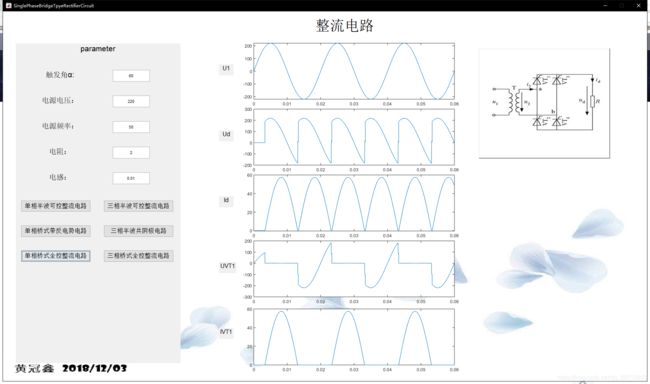
Task: Select 单相桥式全控整流电路 button
Action: [x=56, y=255]
